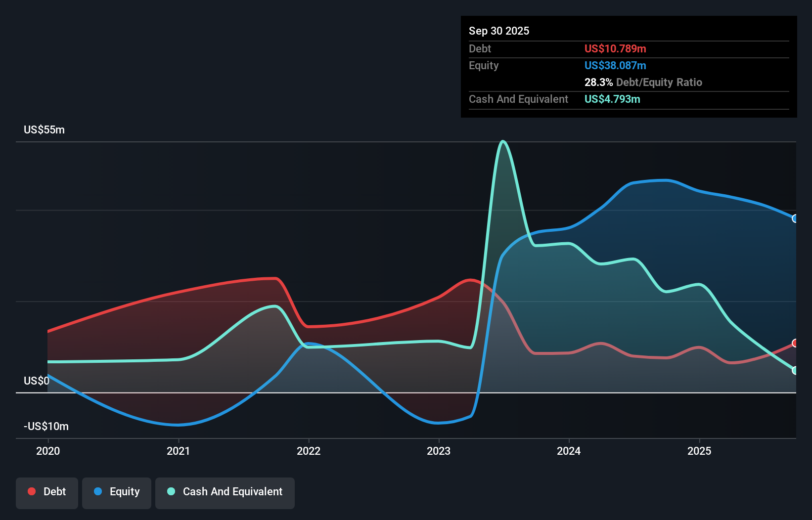Click the red Debt legend dot
812x520 pixels.
[32, 491]
